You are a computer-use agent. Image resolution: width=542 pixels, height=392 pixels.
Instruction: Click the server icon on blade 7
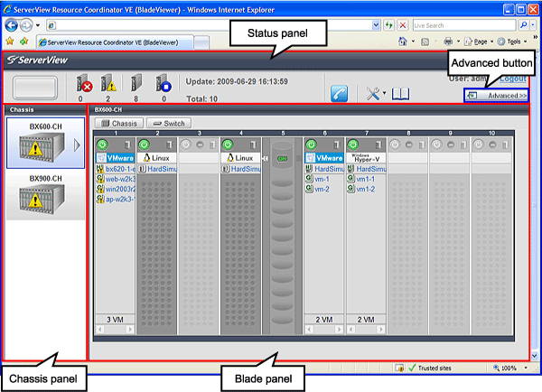click(378, 145)
